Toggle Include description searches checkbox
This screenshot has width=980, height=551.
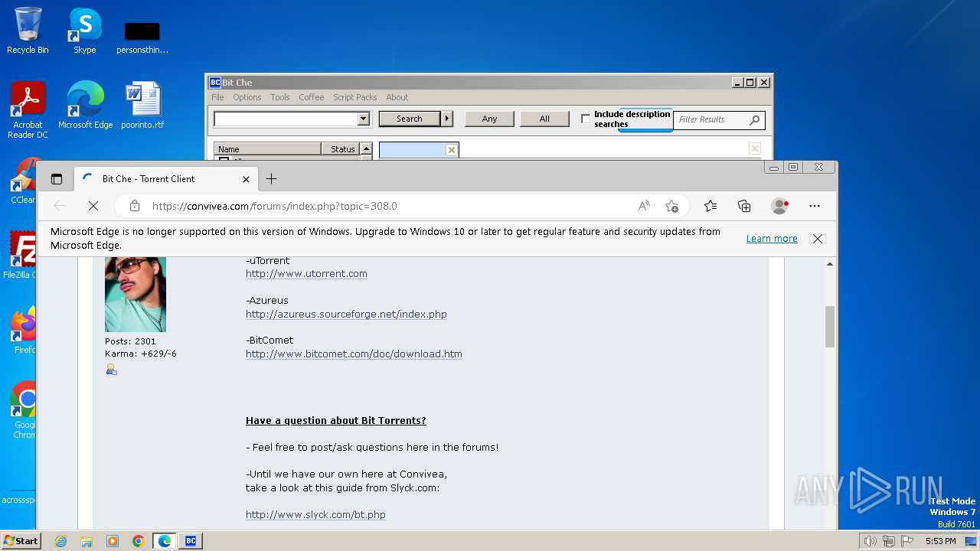(586, 119)
